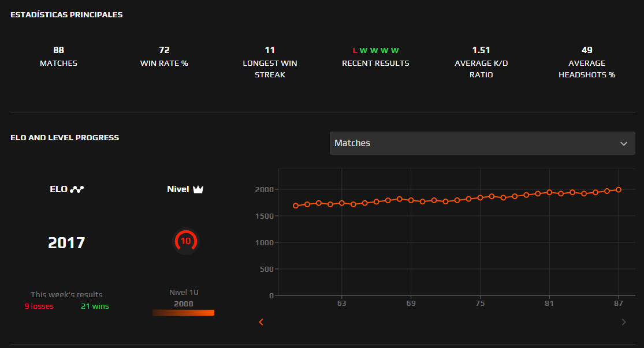644x348 pixels.
Task: Click the '21 wins' text
Action: point(95,306)
